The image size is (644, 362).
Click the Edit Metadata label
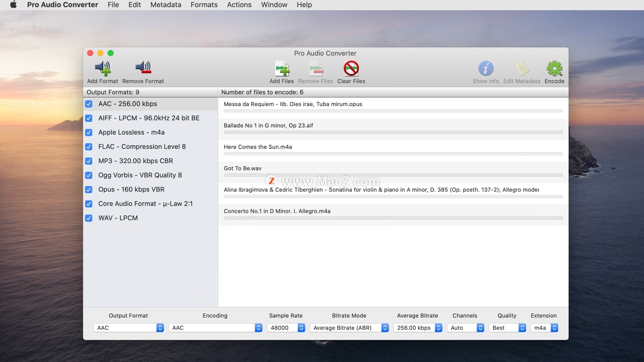point(522,81)
